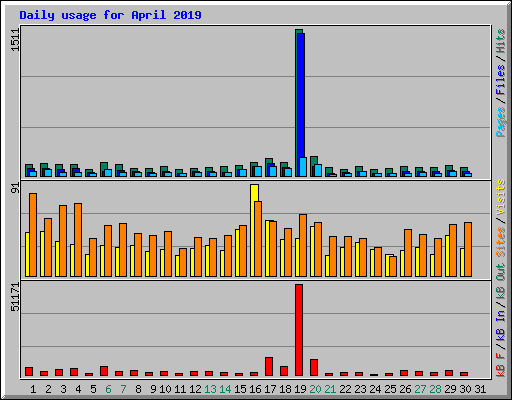512x400 pixels.
Task: Click the day 16 axis label
Action: 255,389
